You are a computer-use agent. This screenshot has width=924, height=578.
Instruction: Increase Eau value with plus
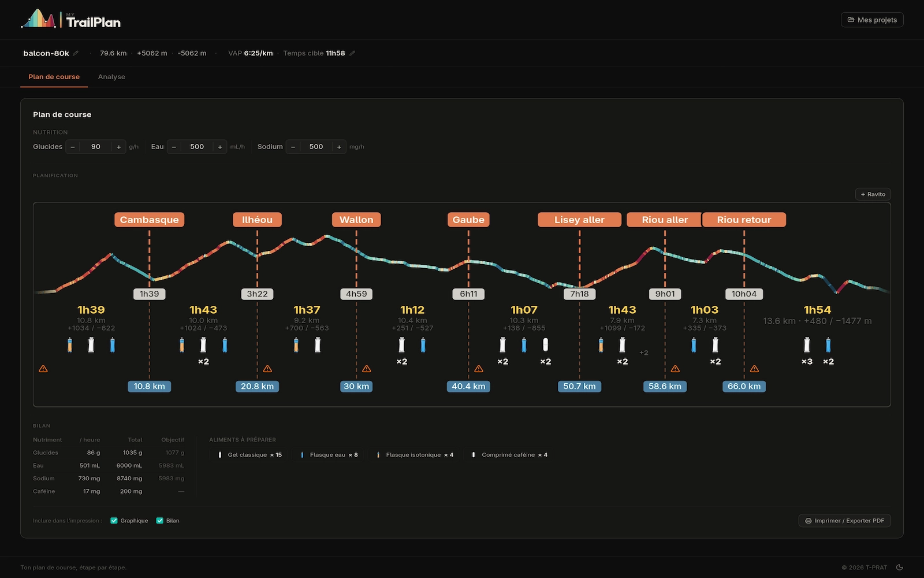tap(220, 147)
